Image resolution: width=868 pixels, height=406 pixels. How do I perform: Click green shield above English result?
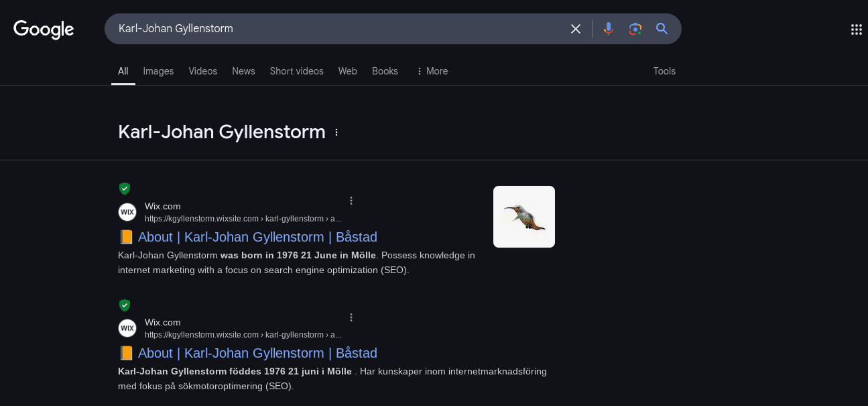tap(124, 189)
